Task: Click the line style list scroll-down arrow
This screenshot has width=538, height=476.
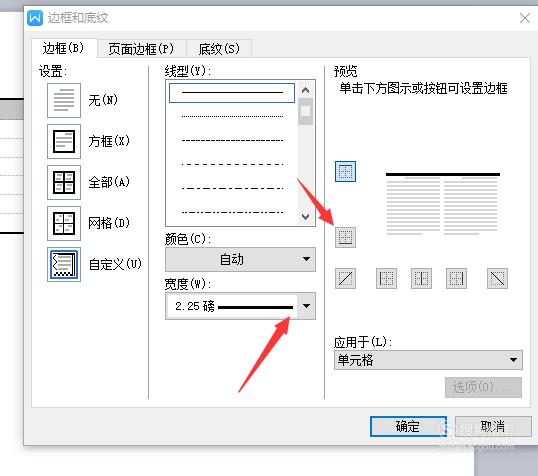Action: coord(305,217)
